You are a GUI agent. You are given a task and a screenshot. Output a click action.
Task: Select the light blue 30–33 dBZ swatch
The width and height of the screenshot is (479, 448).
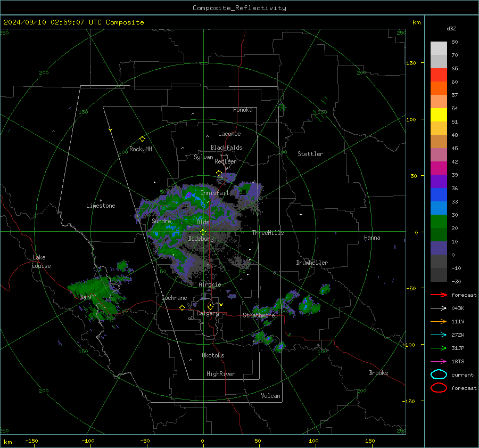pos(439,208)
